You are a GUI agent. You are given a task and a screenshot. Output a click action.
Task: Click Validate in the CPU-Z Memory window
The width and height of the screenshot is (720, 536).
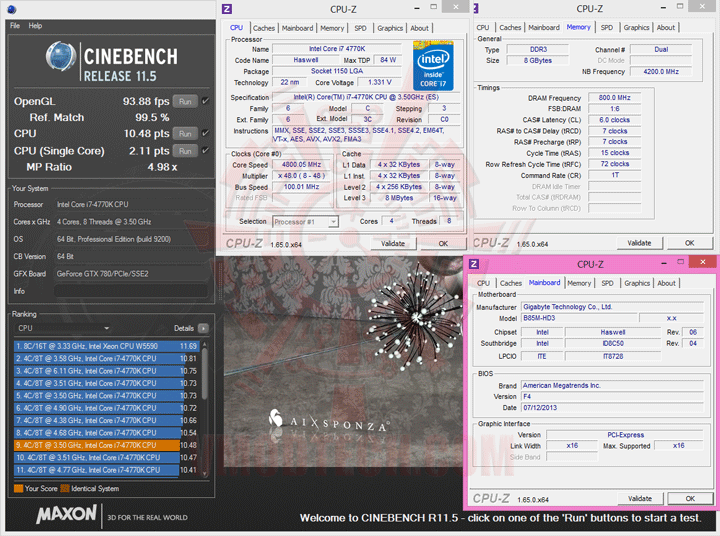click(x=639, y=243)
